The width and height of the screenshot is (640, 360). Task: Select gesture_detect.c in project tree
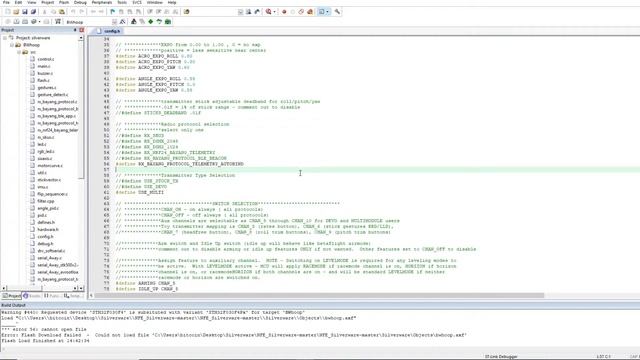pyautogui.click(x=53, y=95)
